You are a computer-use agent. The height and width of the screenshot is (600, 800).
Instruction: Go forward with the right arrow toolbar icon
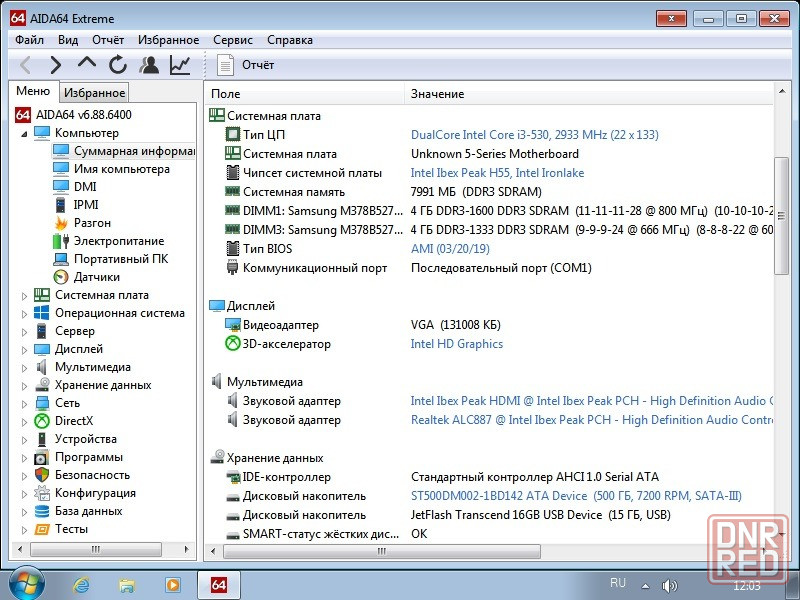56,65
